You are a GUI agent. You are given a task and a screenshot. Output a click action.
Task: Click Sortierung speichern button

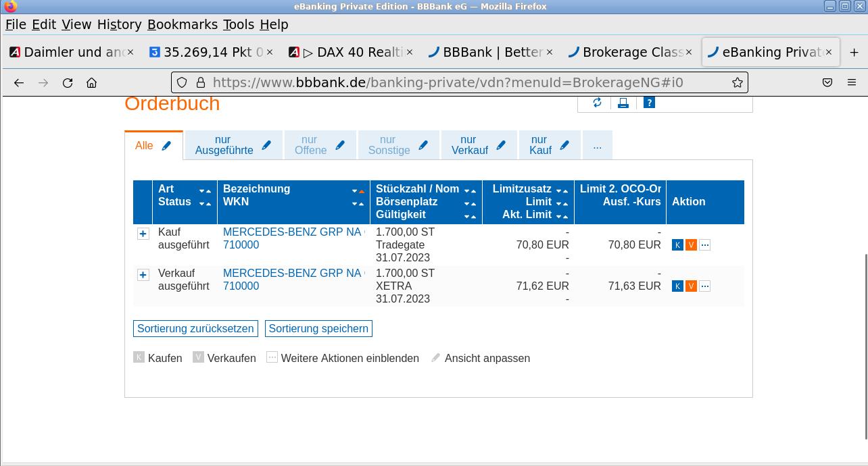point(318,328)
